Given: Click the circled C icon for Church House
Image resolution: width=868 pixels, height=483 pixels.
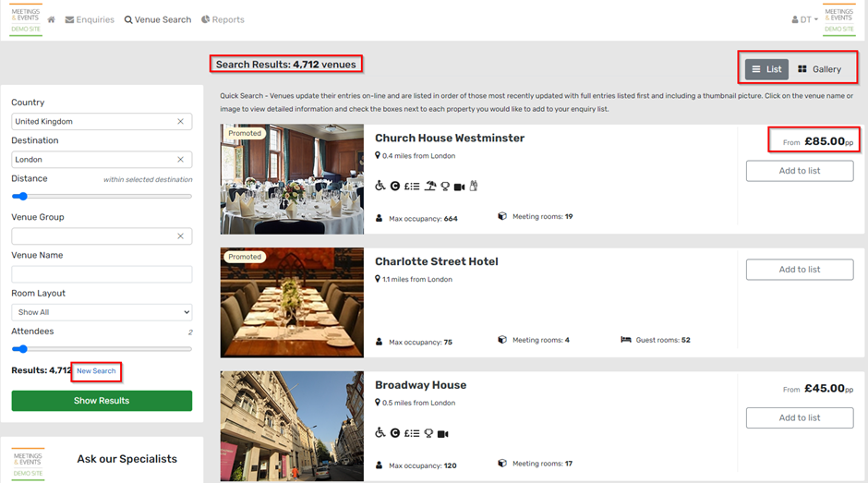Looking at the screenshot, I should pos(394,187).
